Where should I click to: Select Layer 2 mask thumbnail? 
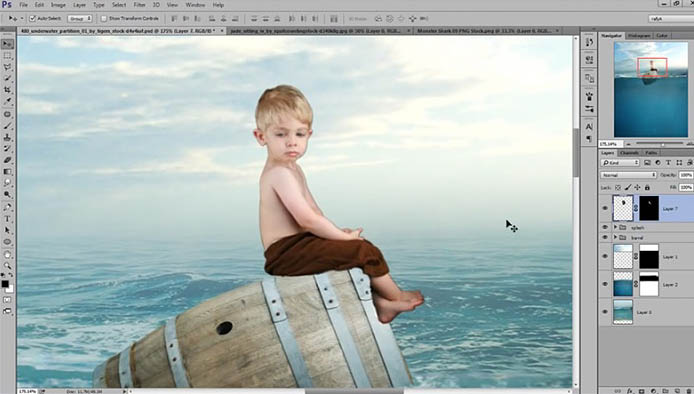tap(649, 284)
